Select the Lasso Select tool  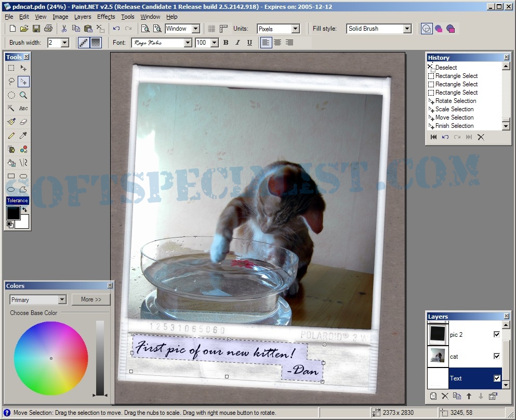pos(11,81)
